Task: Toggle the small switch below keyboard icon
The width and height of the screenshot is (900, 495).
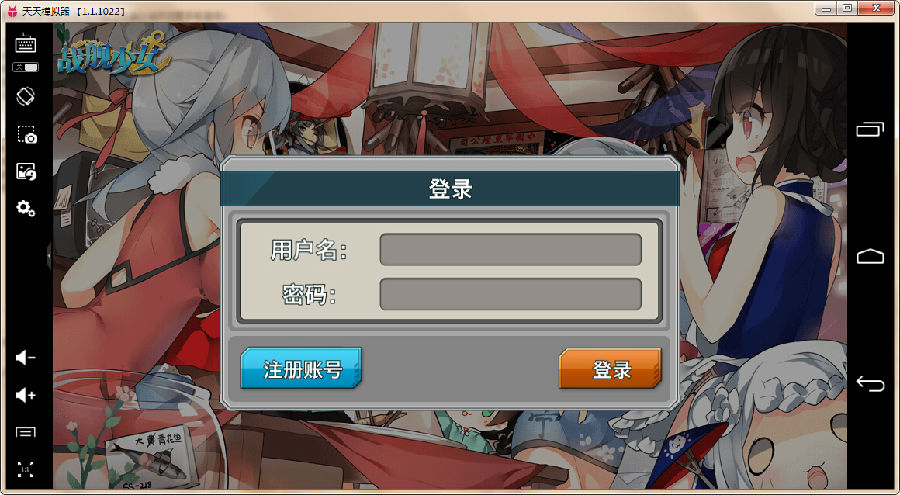Action: pos(26,67)
